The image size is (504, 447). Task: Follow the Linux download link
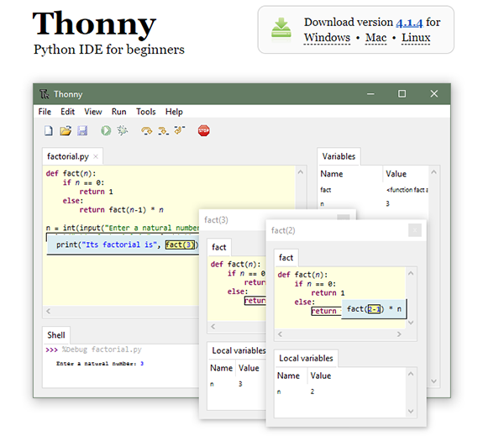point(416,38)
